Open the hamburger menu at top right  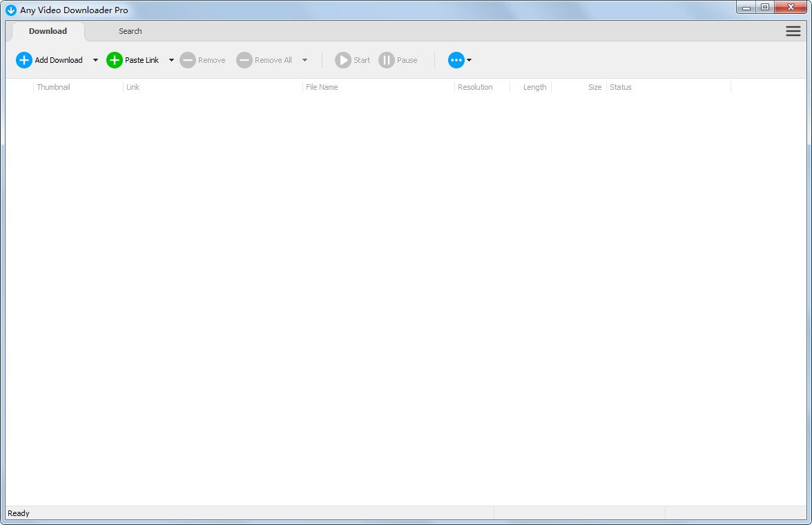tap(793, 31)
